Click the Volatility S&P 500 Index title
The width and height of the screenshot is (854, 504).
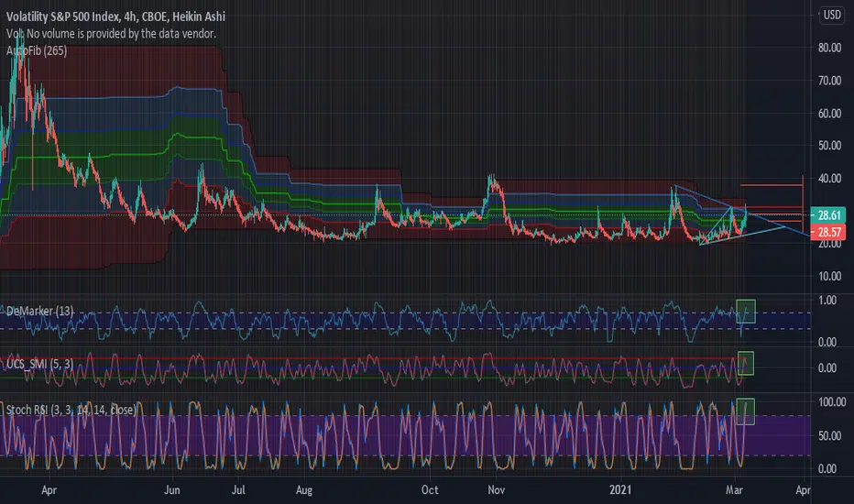click(x=63, y=16)
